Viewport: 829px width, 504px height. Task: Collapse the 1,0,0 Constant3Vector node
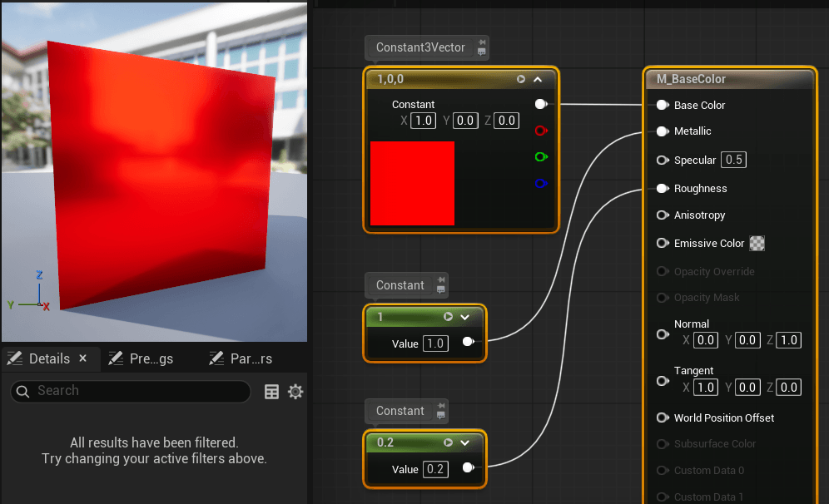(538, 80)
